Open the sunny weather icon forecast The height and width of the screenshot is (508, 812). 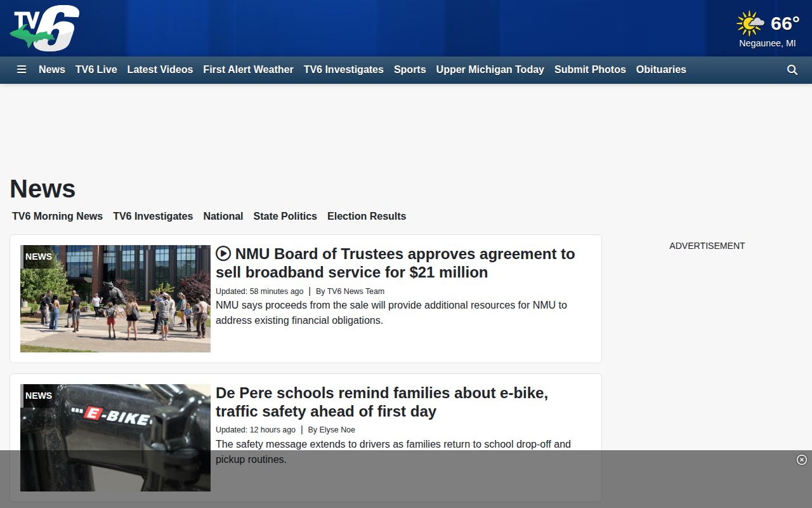[750, 23]
